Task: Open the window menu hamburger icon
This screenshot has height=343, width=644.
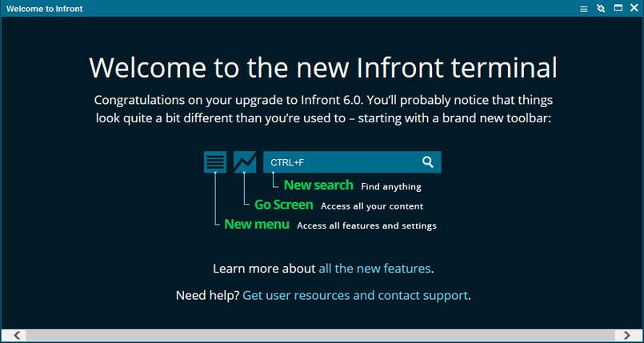Action: [584, 9]
